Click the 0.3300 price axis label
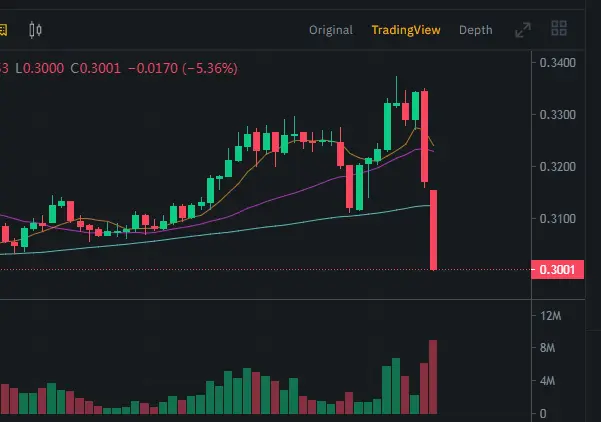This screenshot has width=601, height=422. [x=557, y=115]
